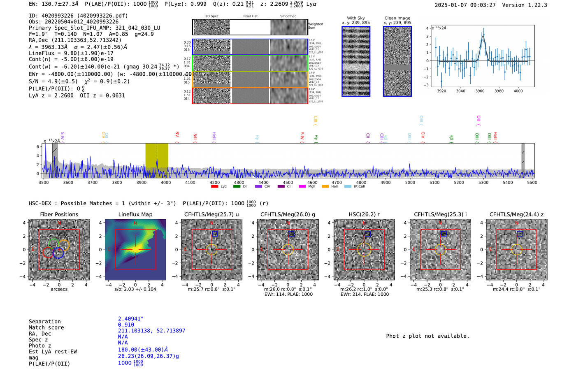Screen dimensions: 576x392
Task: Select the CFHTLS/Meg(25.7) u cutout
Action: 211,250
